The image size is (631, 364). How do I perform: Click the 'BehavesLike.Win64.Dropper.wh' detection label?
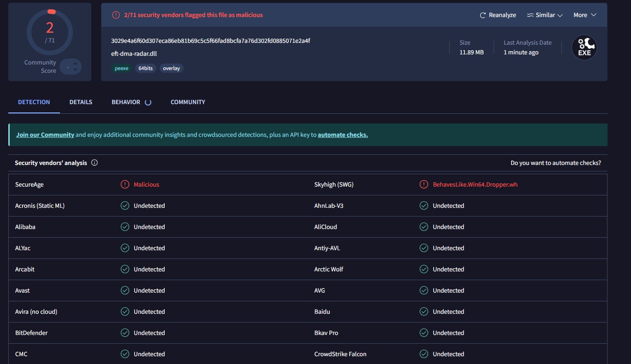tap(476, 184)
